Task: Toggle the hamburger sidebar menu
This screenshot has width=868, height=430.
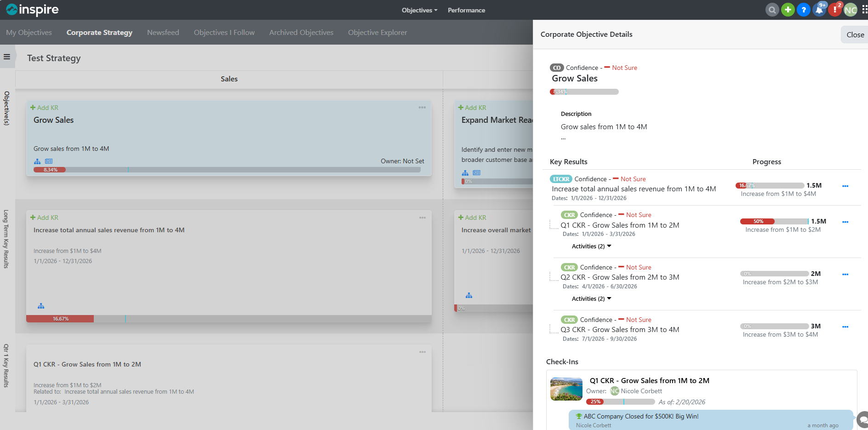Action: click(7, 57)
